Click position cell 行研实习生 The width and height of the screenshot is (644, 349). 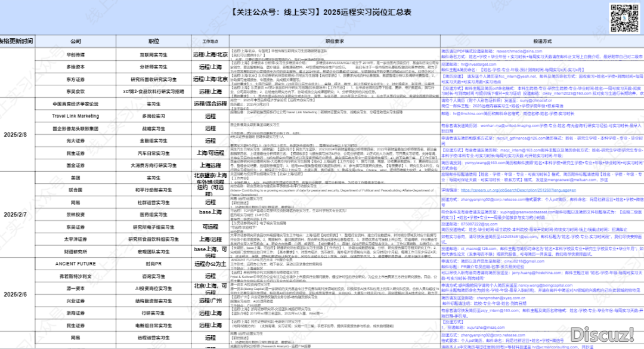point(154,313)
